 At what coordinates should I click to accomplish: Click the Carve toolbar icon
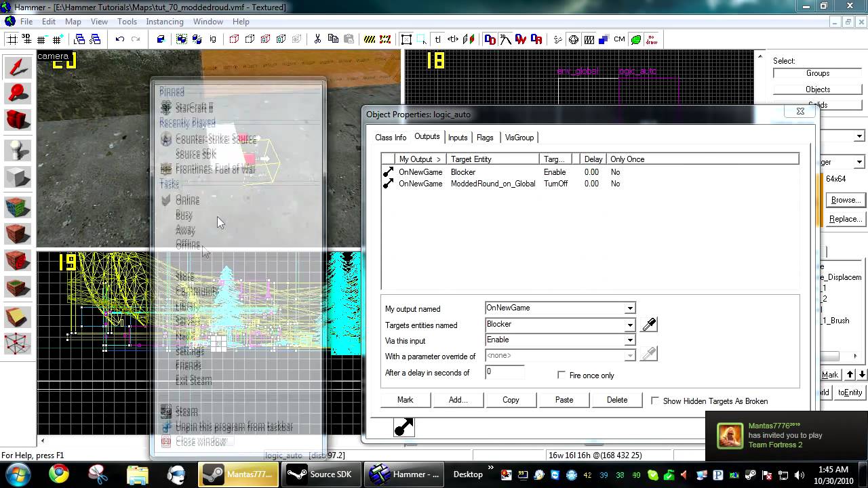161,39
